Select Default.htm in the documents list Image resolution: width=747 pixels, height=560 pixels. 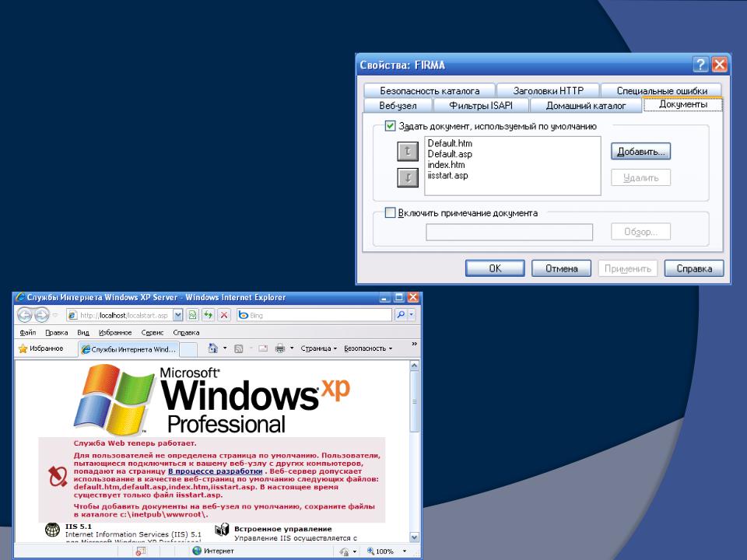450,143
